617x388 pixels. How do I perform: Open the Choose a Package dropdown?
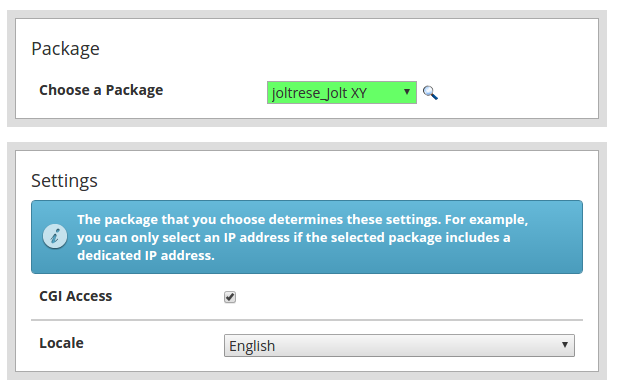click(x=342, y=93)
